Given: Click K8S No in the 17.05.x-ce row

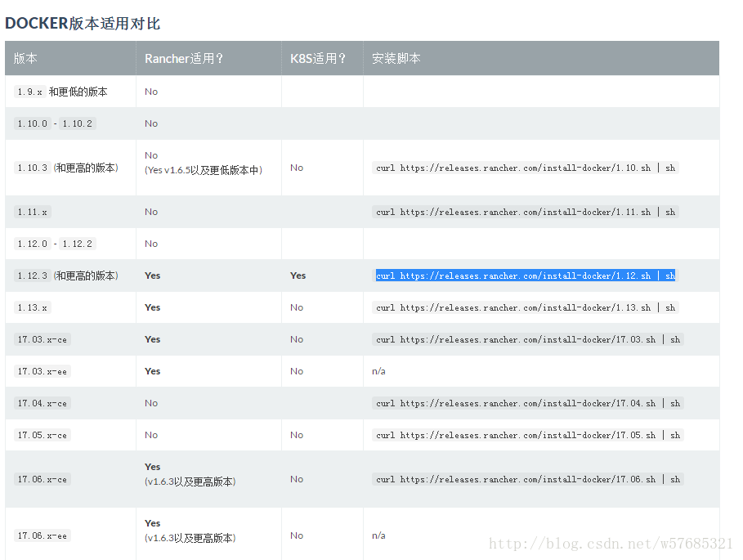Looking at the screenshot, I should pyautogui.click(x=297, y=435).
